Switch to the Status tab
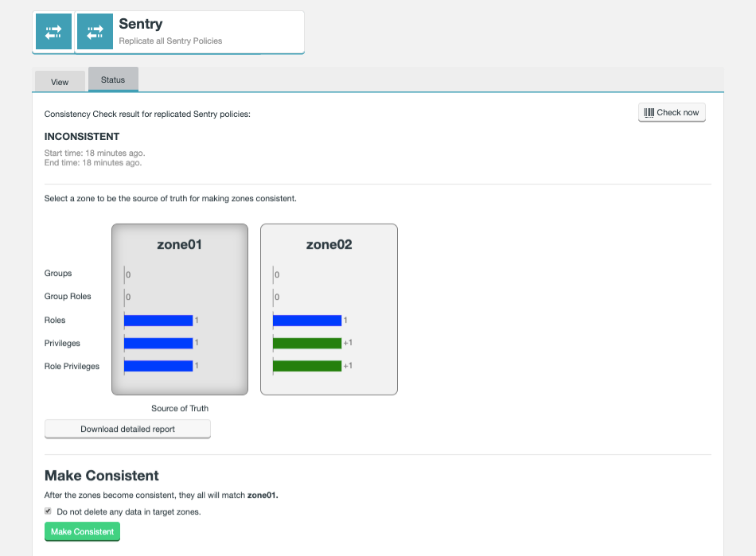756x556 pixels. coord(112,79)
